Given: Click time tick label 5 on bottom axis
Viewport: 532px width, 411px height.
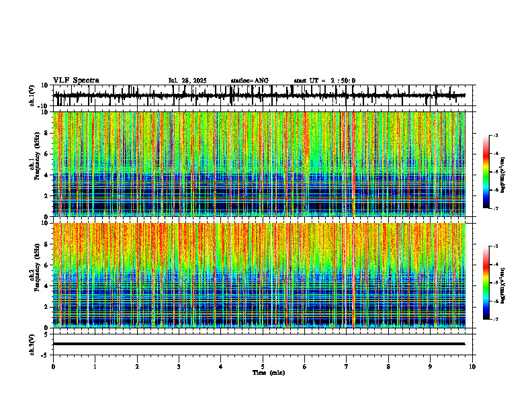Looking at the screenshot, I should (263, 367).
